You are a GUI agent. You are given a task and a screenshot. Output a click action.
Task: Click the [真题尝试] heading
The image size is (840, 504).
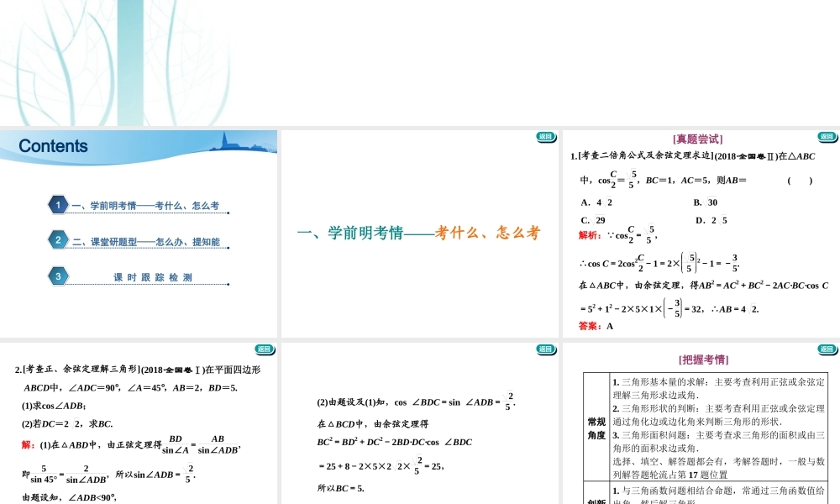[x=697, y=139]
